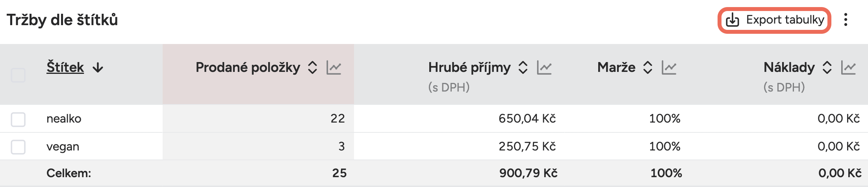The width and height of the screenshot is (868, 187).
Task: Show chart for Hrubé příjmy column
Action: (544, 68)
